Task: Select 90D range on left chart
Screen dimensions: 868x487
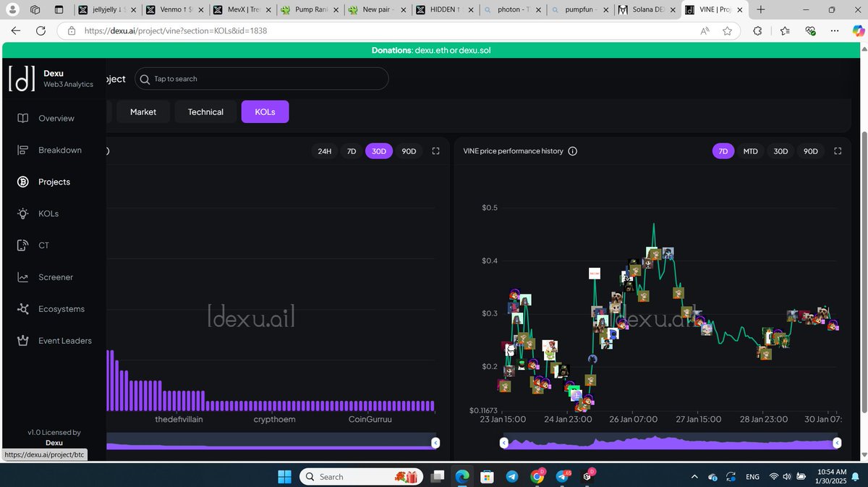Action: coord(409,151)
